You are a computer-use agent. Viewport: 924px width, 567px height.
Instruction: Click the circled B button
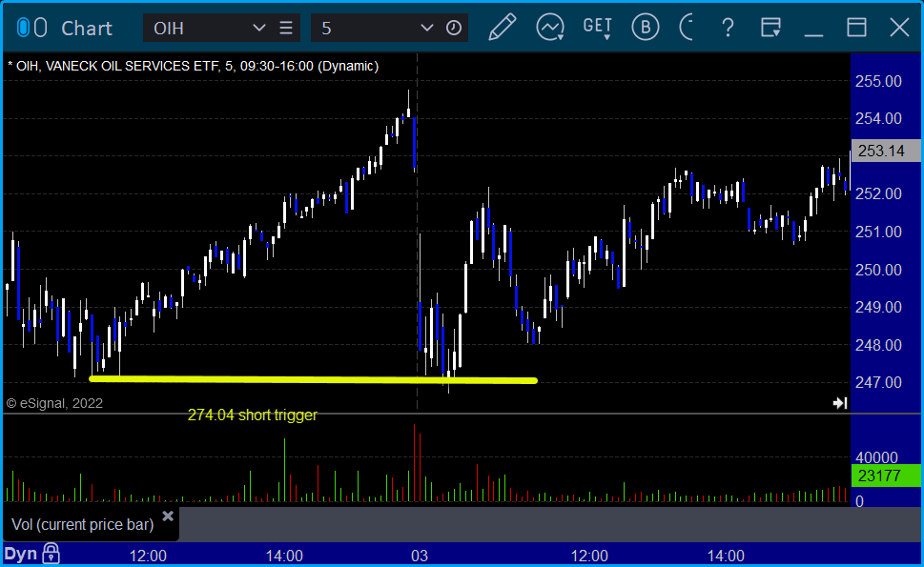point(646,27)
